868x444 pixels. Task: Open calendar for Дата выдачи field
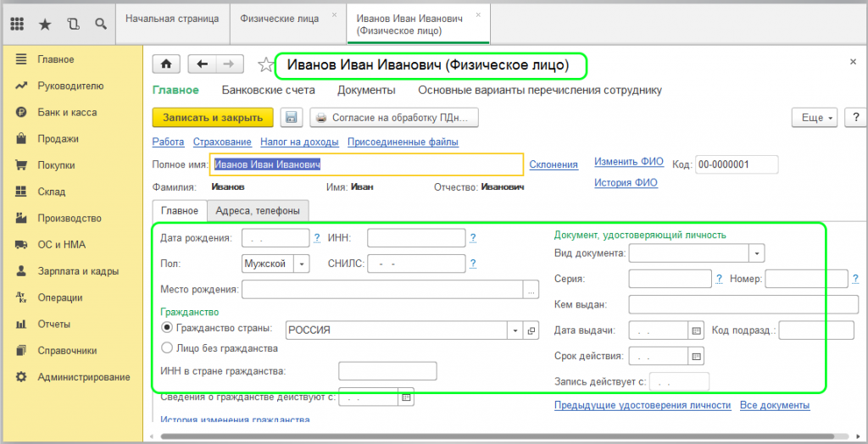(x=697, y=330)
